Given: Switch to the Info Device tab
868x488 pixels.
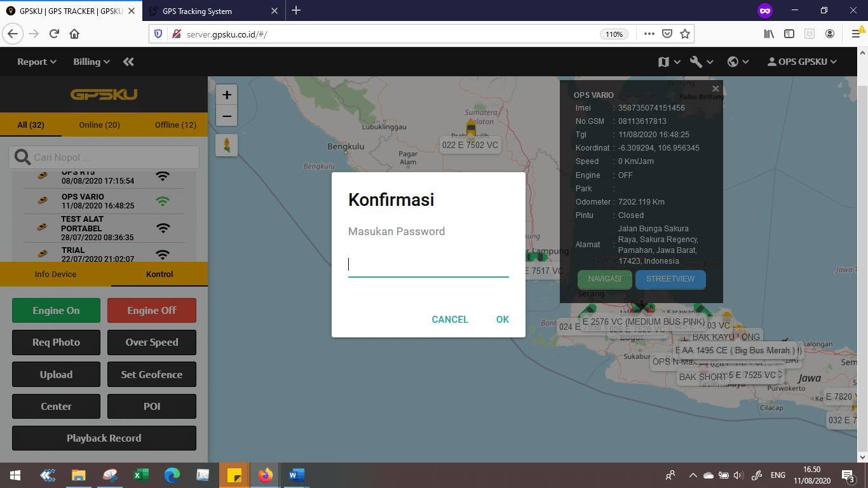Looking at the screenshot, I should click(x=55, y=274).
